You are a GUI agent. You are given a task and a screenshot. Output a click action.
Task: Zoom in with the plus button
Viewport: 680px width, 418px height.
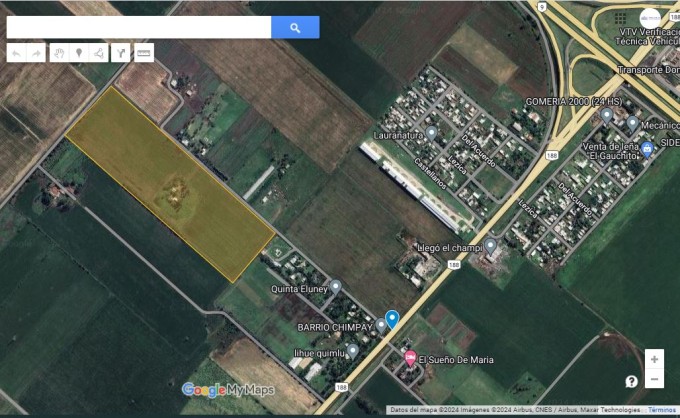(653, 359)
